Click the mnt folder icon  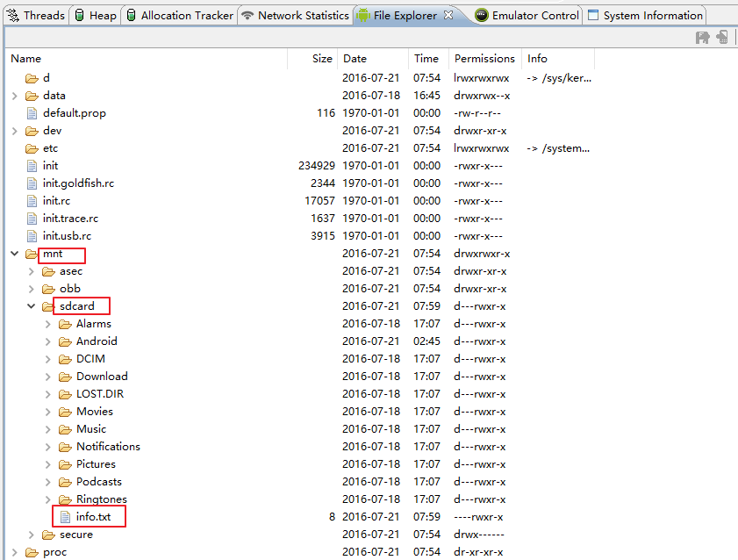click(32, 255)
